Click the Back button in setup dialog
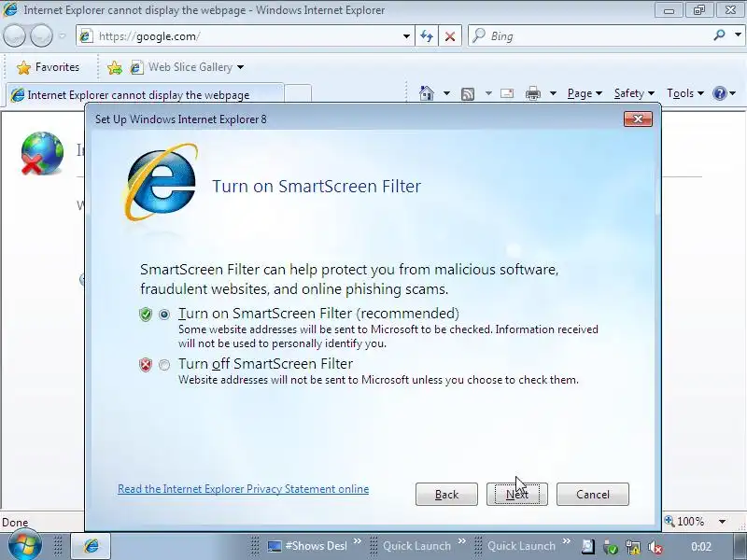This screenshot has height=560, width=747. coord(446,495)
